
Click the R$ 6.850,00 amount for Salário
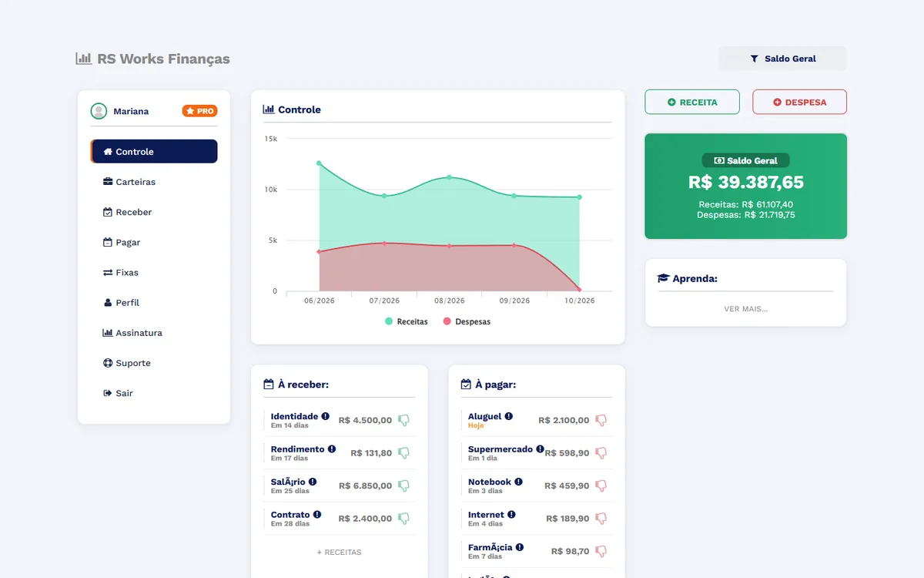coord(365,486)
